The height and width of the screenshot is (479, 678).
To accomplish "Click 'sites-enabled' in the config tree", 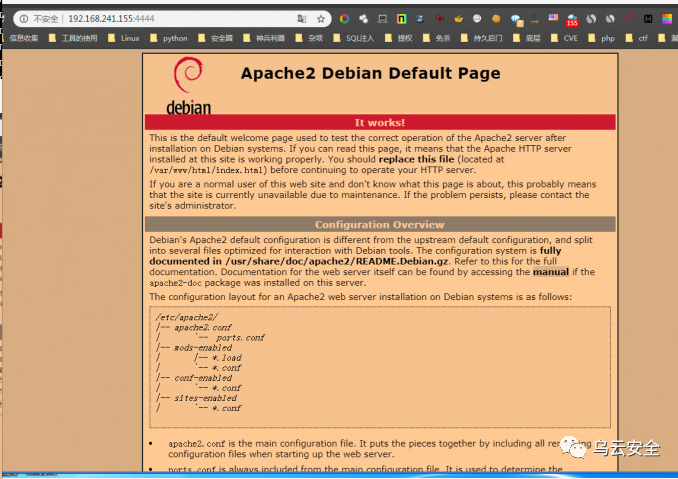I will pos(205,398).
